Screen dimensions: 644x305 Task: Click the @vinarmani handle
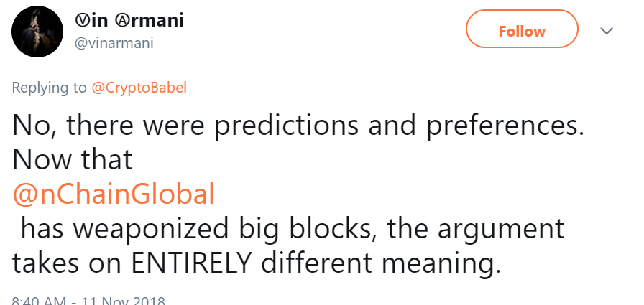click(x=114, y=43)
